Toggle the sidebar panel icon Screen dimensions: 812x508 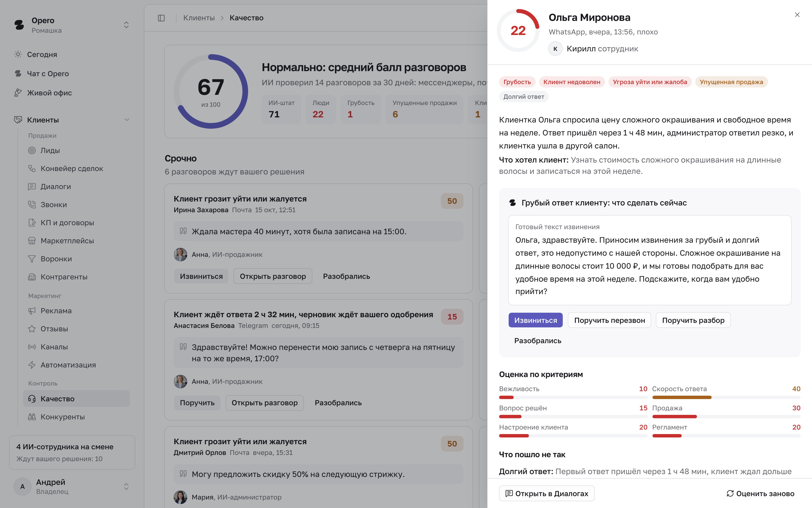point(161,18)
